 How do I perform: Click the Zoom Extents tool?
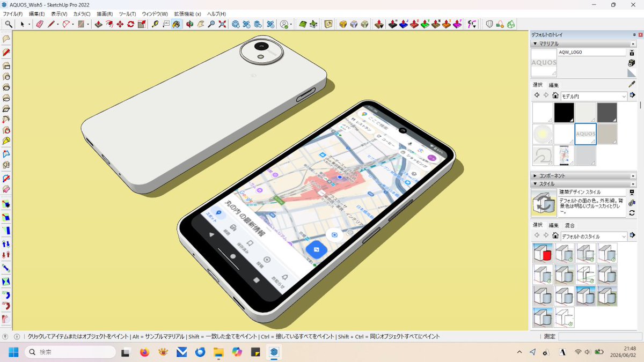pos(222,24)
